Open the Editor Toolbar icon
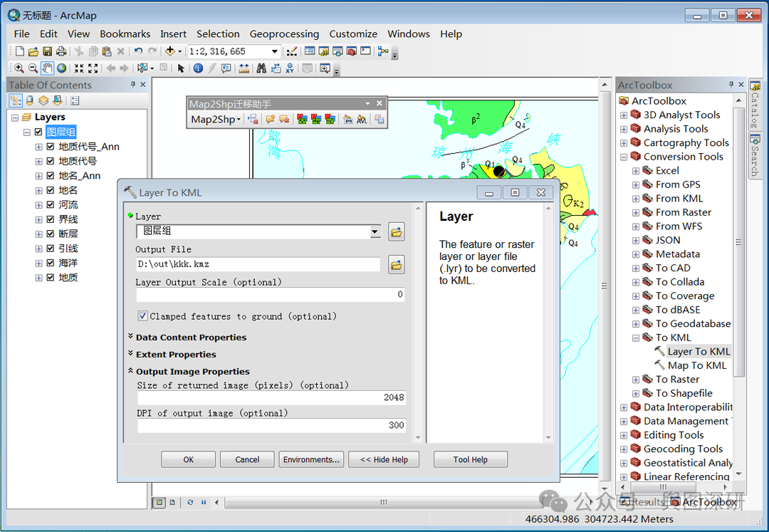 (x=292, y=51)
